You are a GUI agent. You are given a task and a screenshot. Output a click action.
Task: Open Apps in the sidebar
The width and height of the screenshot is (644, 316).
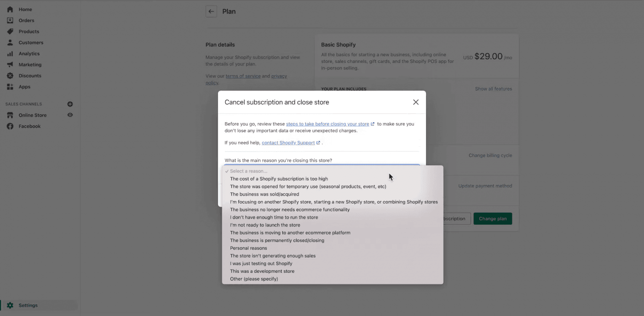(x=24, y=86)
